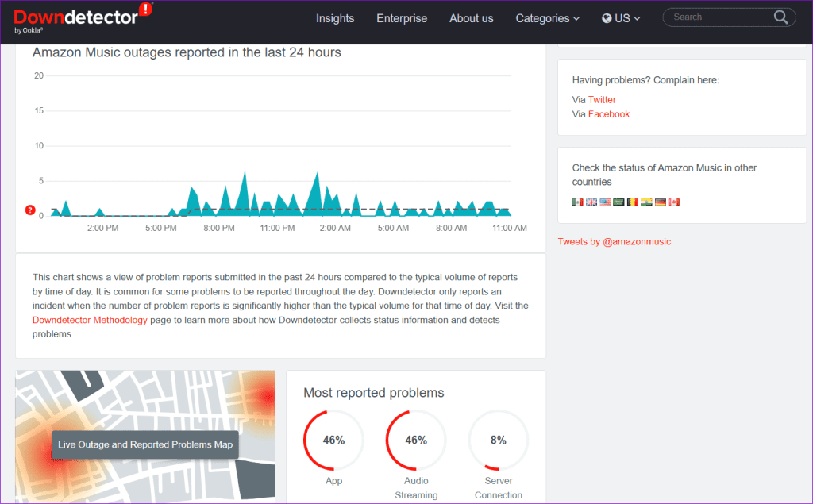The height and width of the screenshot is (504, 813).
Task: Click 'Check the status of Amazon Music' text
Action: (665, 175)
